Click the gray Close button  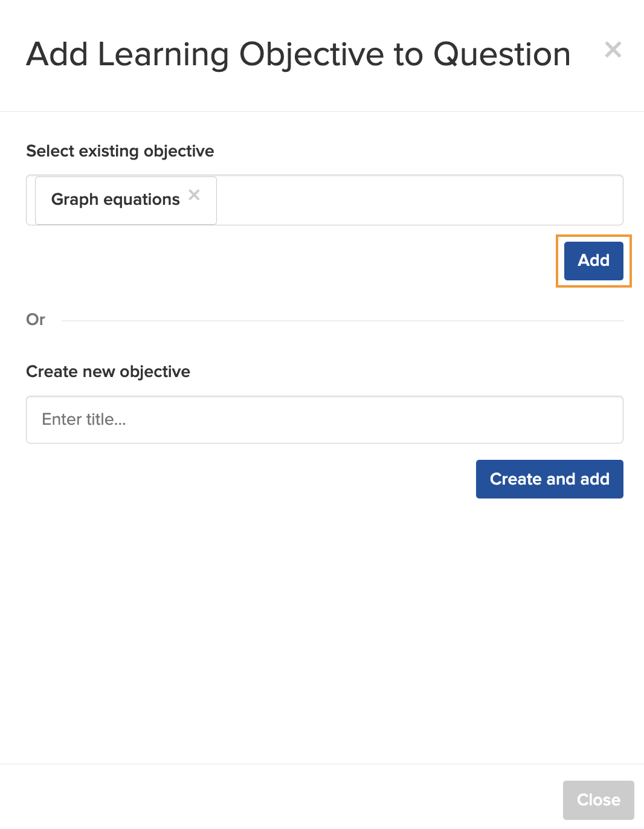coord(598,800)
